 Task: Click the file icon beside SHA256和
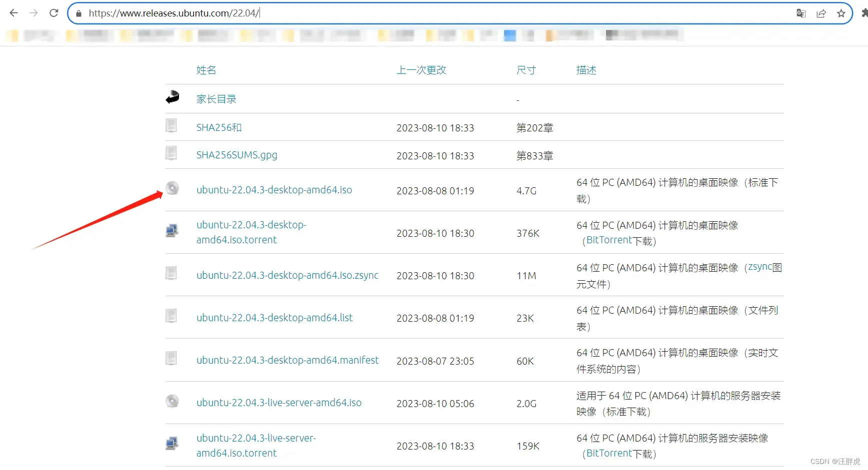point(171,125)
